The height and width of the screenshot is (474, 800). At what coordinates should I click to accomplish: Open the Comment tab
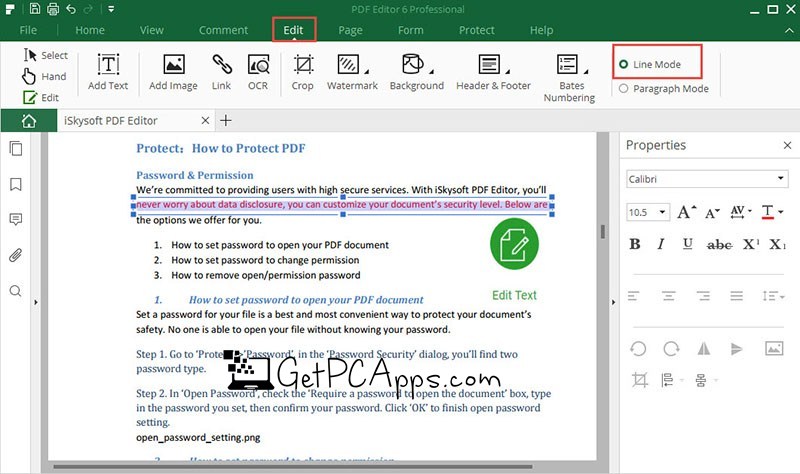point(223,30)
